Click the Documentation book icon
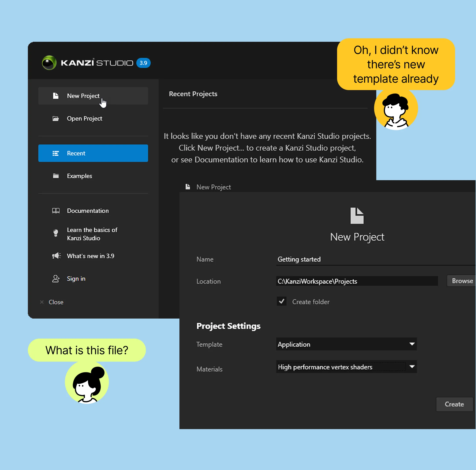The image size is (476, 470). tap(56, 211)
